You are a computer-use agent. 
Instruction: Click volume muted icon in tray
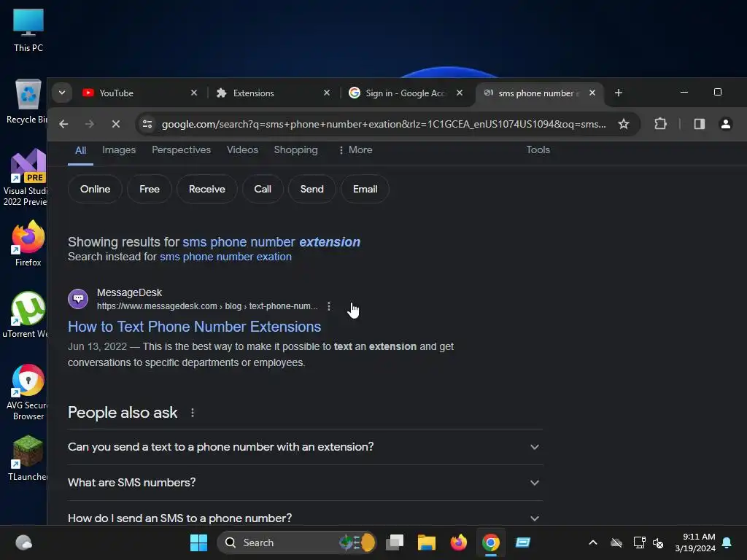[658, 542]
